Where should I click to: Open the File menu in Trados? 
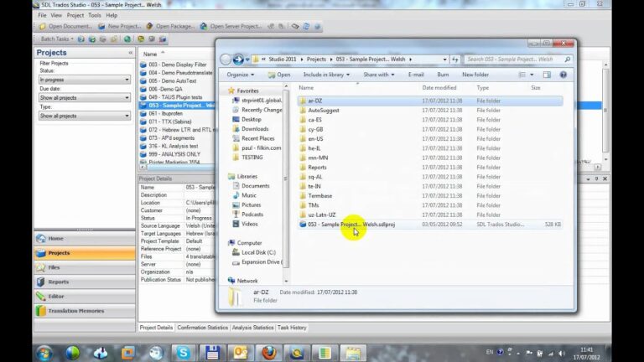point(42,15)
